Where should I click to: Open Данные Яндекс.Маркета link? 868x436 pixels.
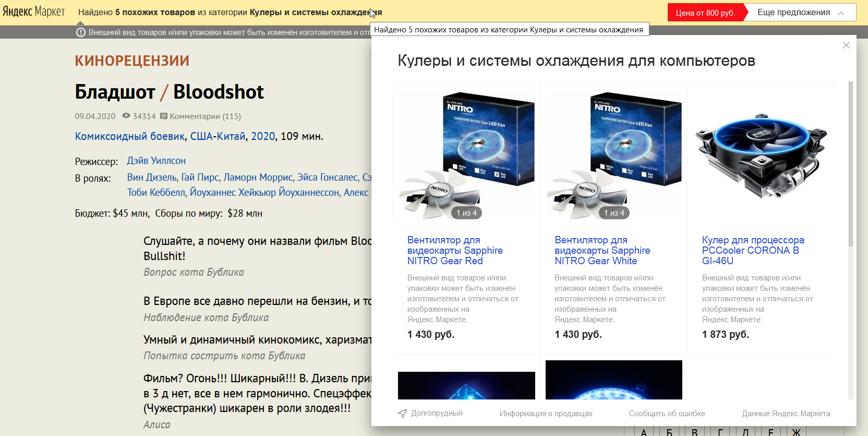(x=786, y=414)
